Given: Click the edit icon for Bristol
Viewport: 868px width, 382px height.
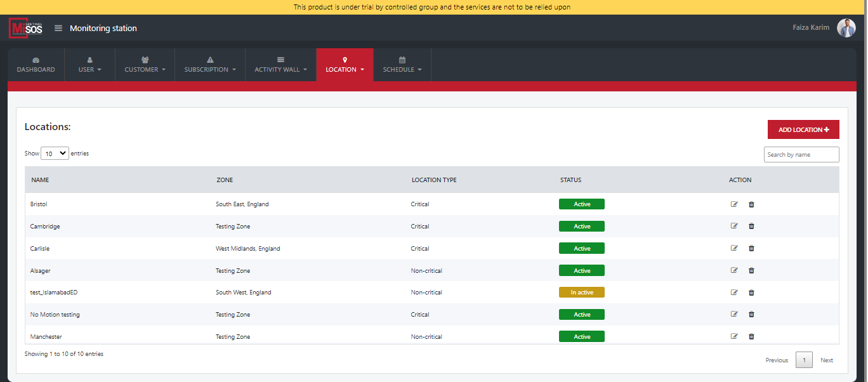Looking at the screenshot, I should (734, 204).
